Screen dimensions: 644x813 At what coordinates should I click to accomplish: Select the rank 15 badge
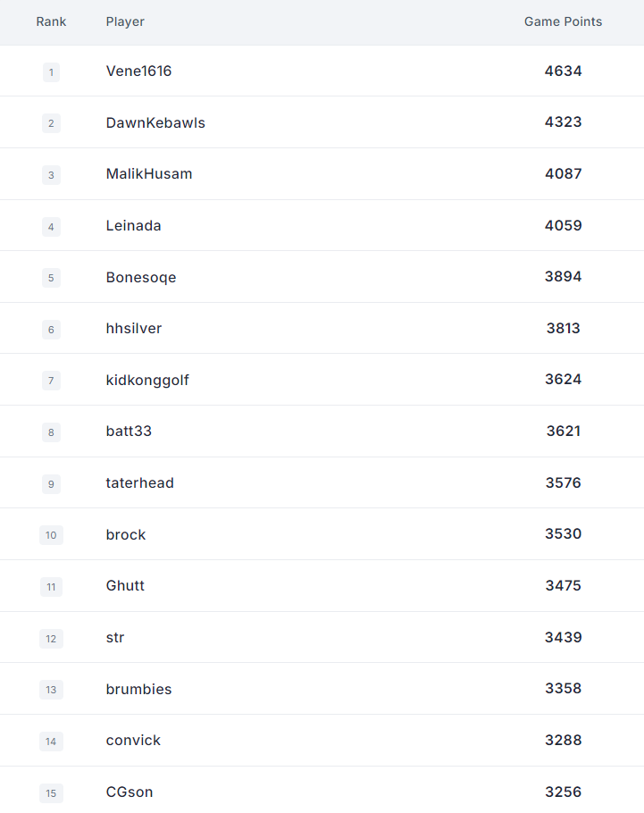pos(51,792)
